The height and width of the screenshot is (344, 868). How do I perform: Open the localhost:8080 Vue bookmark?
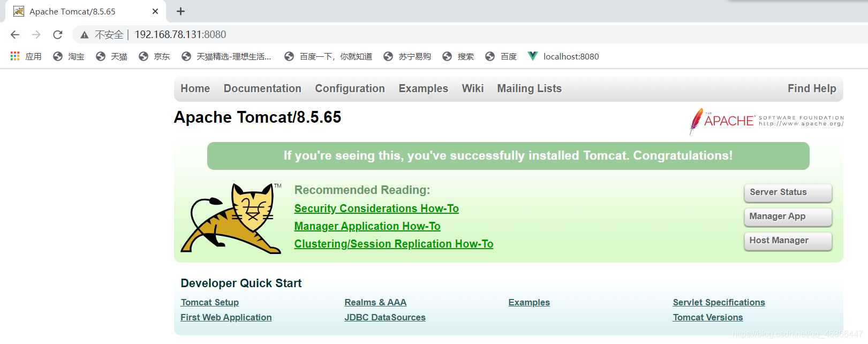click(563, 56)
